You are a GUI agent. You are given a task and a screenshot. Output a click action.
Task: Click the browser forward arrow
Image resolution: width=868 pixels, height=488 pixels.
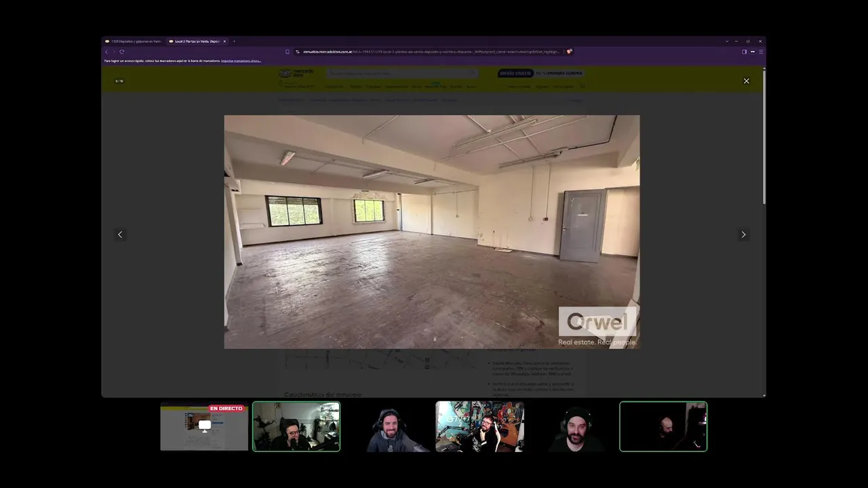(114, 52)
